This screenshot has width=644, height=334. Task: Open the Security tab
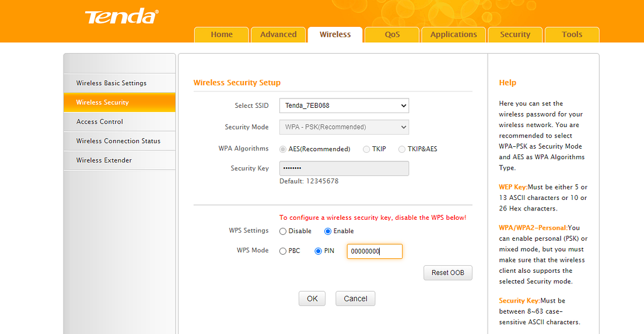point(515,34)
